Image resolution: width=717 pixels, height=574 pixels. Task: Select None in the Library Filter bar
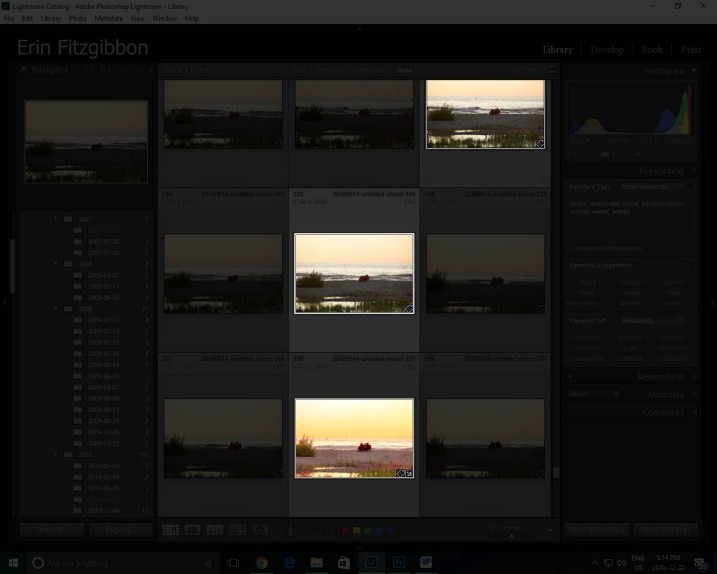point(404,70)
